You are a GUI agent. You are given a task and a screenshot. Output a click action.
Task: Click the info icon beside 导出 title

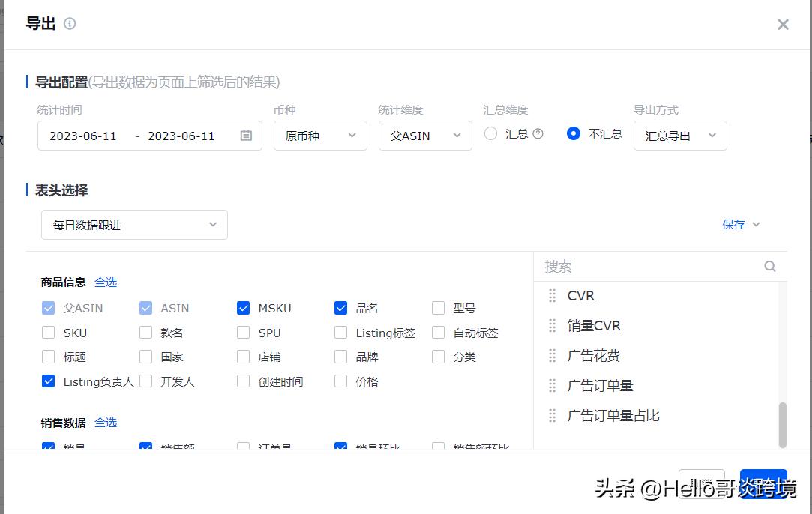(x=68, y=23)
